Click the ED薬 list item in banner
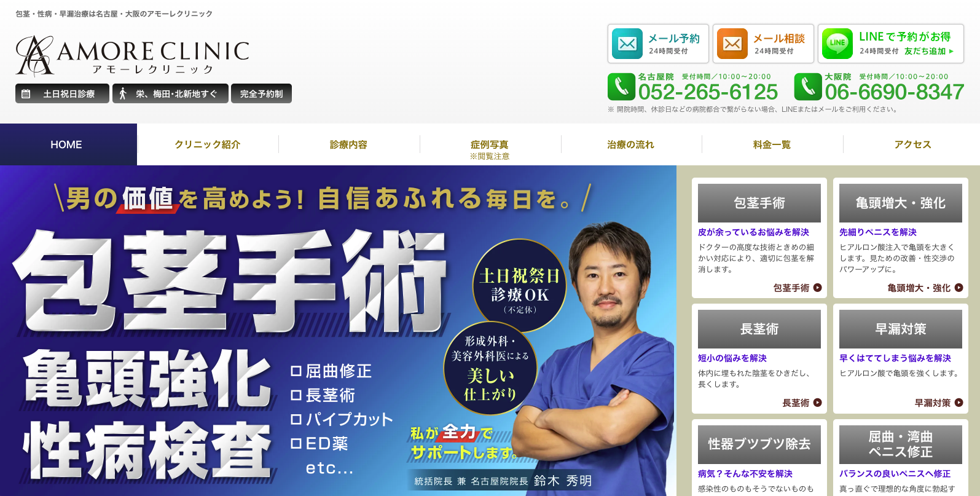 click(319, 444)
